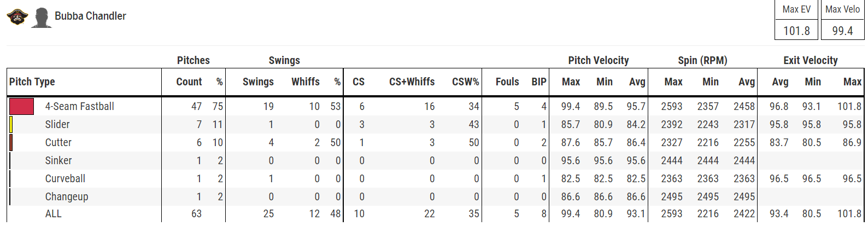Viewport: 868px width, 226px height.
Task: Click the red 4-Seam Fastball color bar
Action: click(21, 106)
